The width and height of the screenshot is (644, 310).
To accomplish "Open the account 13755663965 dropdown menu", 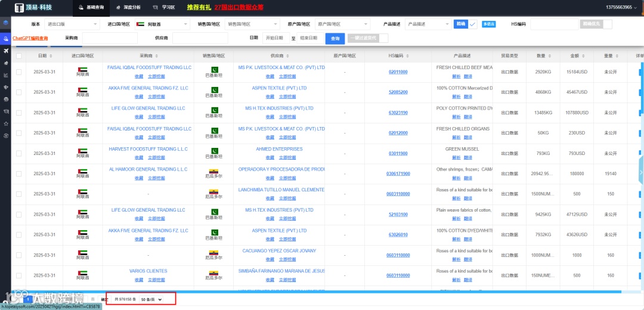I will tap(622, 7).
